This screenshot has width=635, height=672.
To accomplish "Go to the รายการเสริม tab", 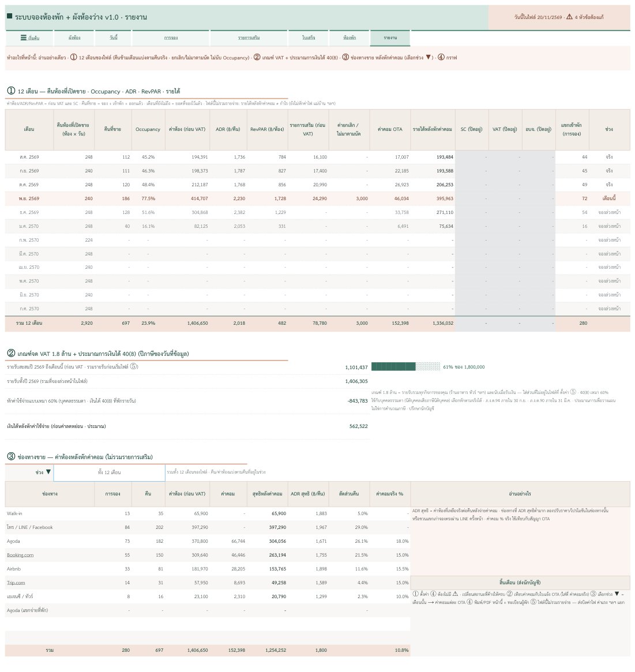I will 249,37.
